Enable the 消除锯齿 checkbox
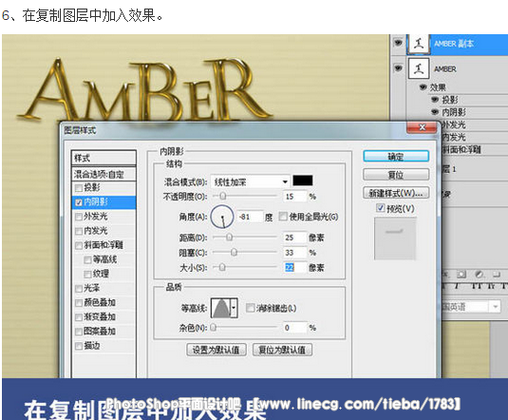 [250, 308]
